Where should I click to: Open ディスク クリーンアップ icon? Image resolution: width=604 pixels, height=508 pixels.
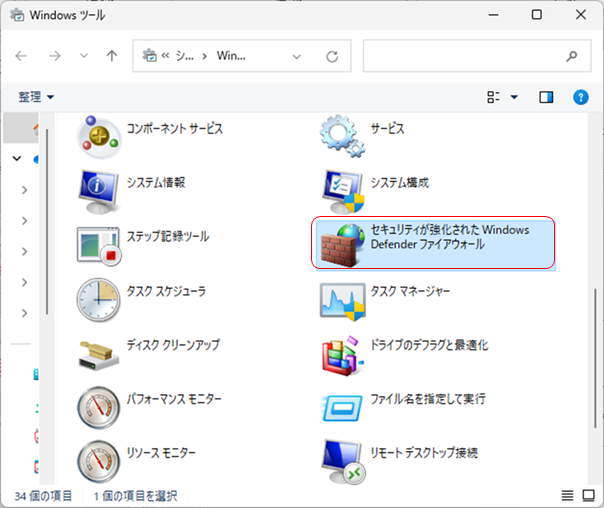coord(99,352)
